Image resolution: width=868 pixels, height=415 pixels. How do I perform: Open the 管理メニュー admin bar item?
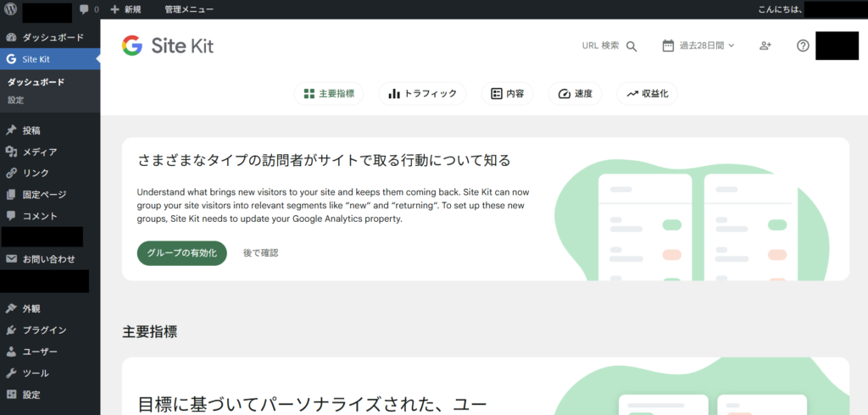[189, 9]
